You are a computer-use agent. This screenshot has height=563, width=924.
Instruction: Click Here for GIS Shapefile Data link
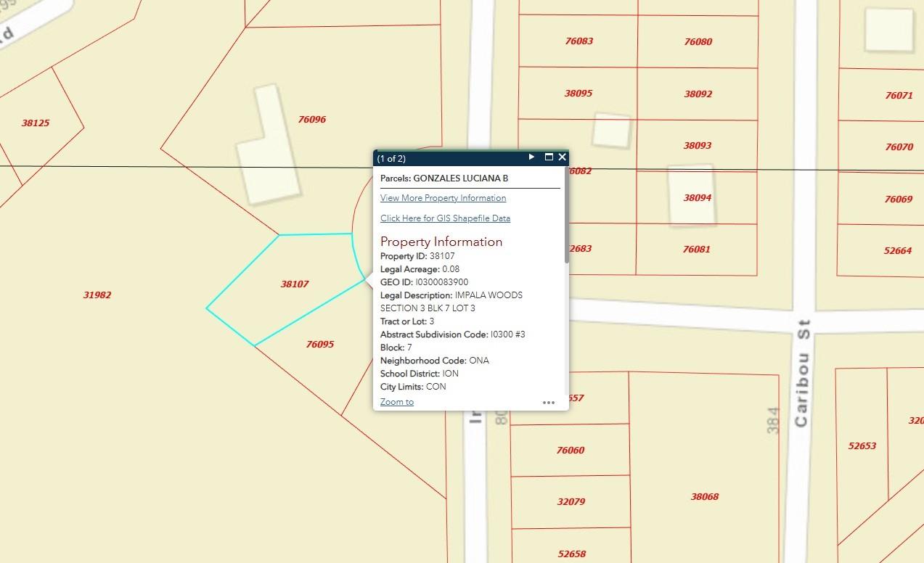pyautogui.click(x=445, y=218)
